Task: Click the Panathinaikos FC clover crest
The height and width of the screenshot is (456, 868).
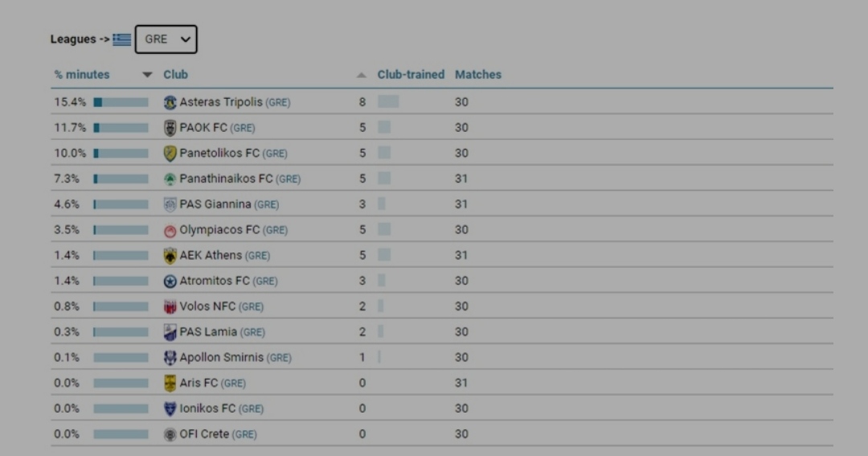Action: (x=170, y=179)
